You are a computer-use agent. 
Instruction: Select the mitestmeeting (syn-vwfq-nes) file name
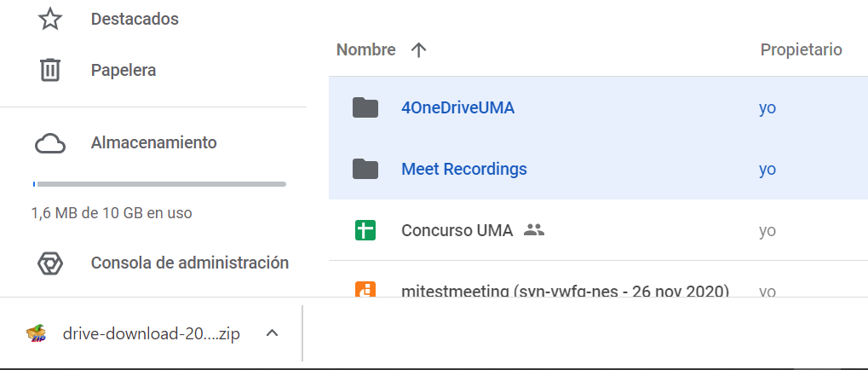(x=565, y=290)
